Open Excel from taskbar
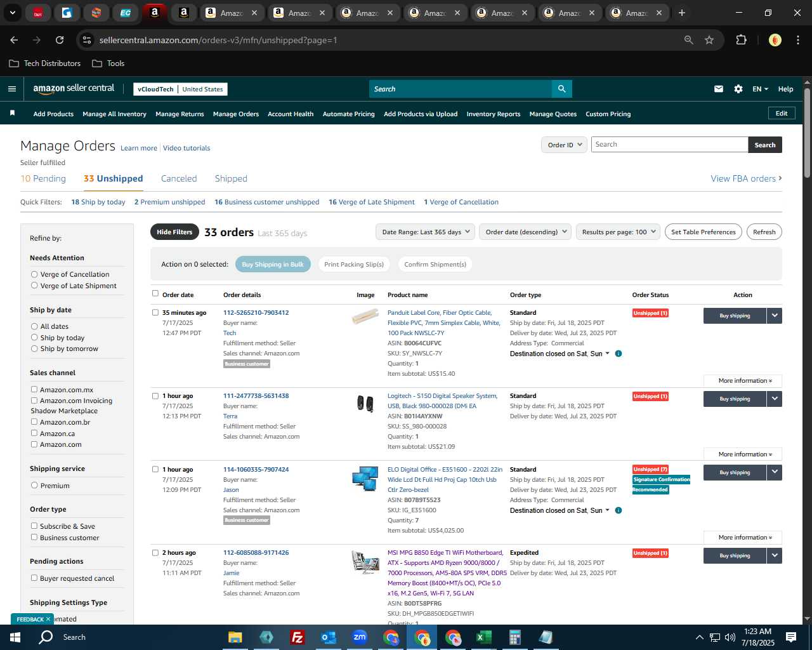Image resolution: width=812 pixels, height=650 pixels. point(484,637)
